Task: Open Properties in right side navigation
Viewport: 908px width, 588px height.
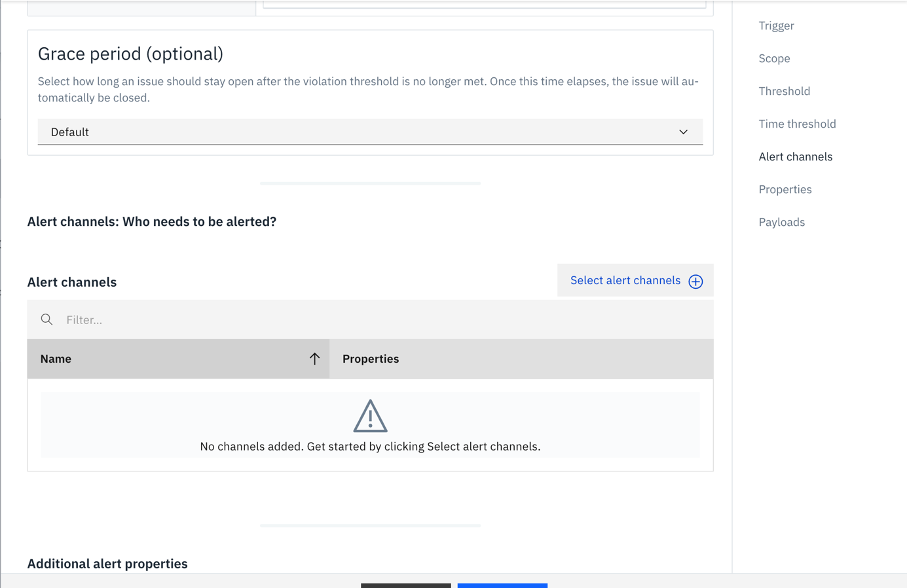Action: (785, 190)
